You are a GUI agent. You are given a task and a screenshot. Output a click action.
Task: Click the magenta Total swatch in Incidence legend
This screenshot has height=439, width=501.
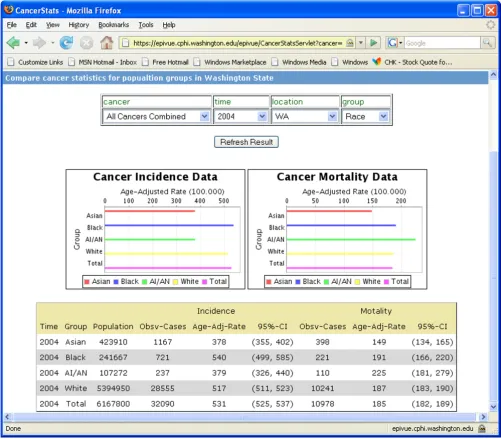[x=204, y=282]
